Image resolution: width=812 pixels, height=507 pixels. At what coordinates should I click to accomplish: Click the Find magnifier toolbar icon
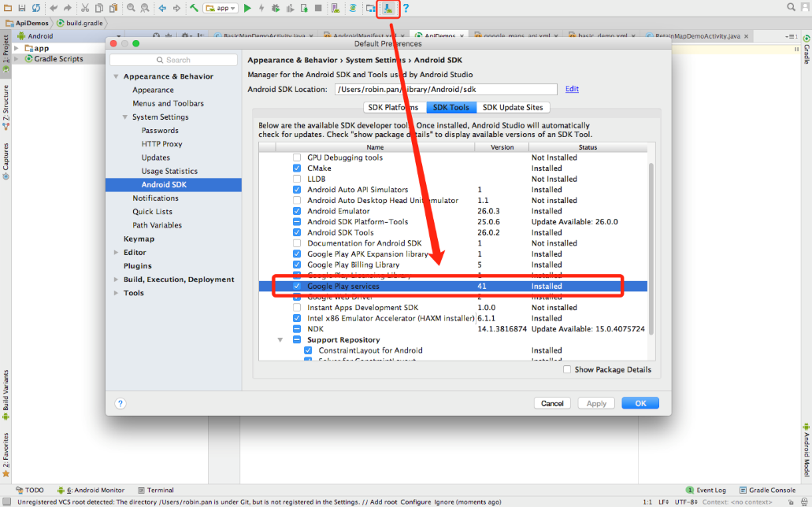click(x=131, y=8)
